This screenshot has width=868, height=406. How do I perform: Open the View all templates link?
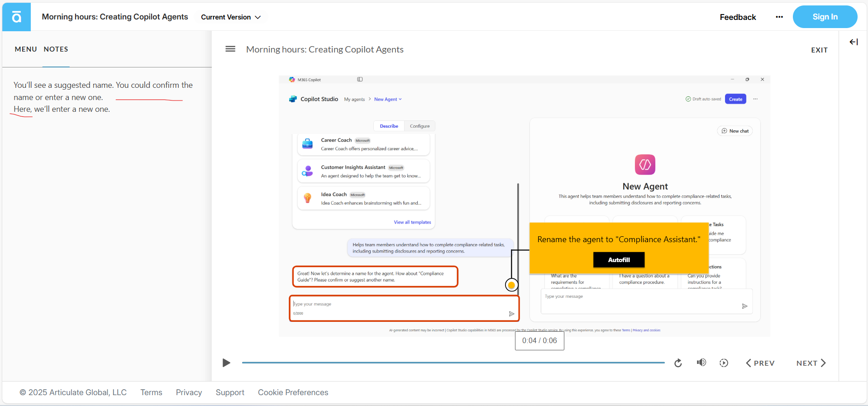pos(412,222)
